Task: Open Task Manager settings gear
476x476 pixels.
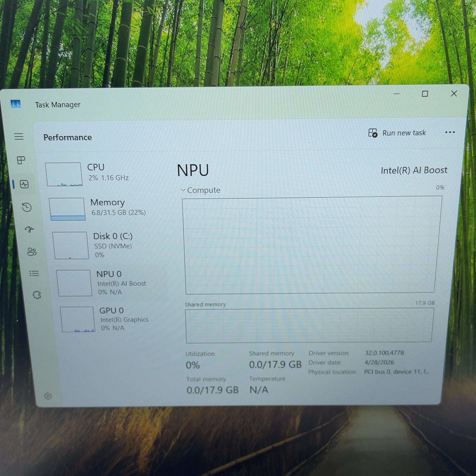Action: coord(48,396)
